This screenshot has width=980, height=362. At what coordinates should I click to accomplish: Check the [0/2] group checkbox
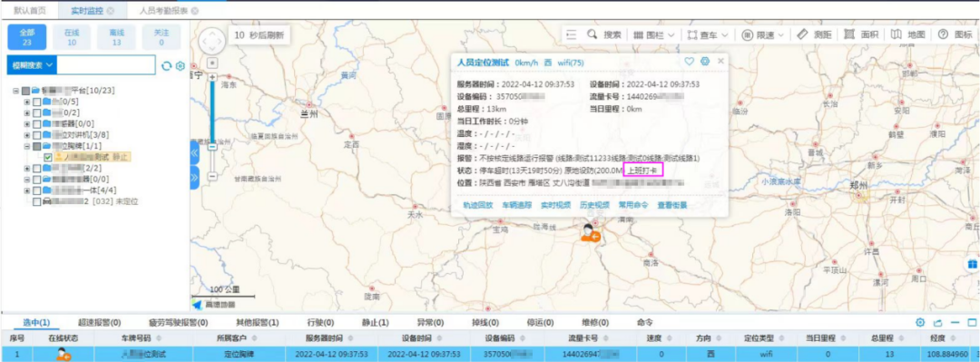(37, 113)
